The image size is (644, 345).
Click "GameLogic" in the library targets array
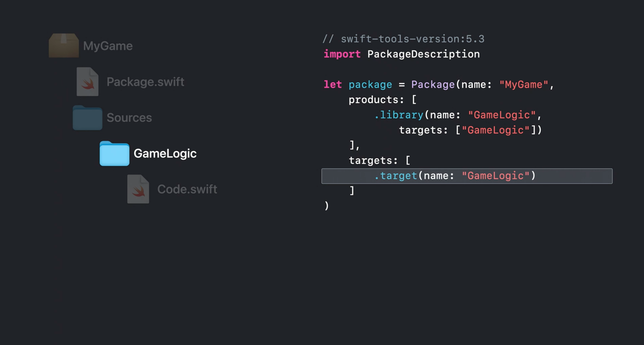496,130
